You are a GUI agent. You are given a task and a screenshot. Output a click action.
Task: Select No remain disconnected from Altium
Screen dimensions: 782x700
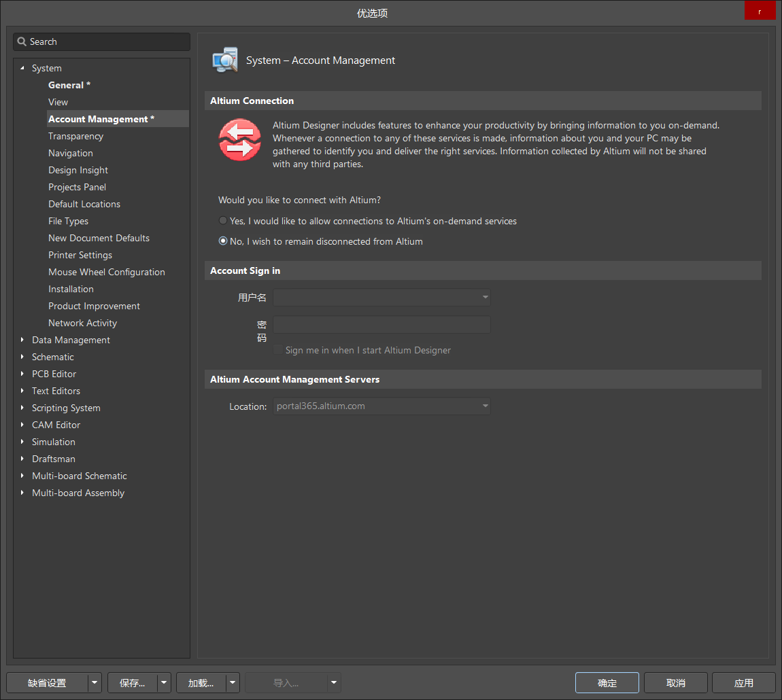(x=223, y=241)
